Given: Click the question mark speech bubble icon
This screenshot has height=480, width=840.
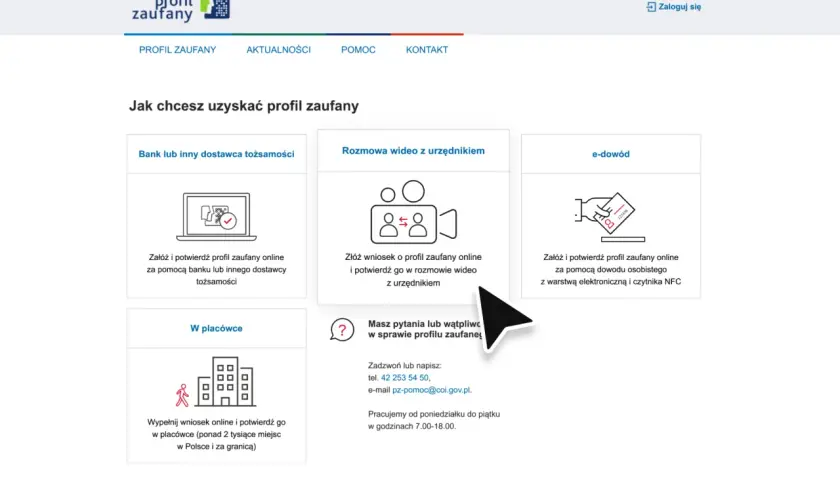Looking at the screenshot, I should (x=342, y=330).
